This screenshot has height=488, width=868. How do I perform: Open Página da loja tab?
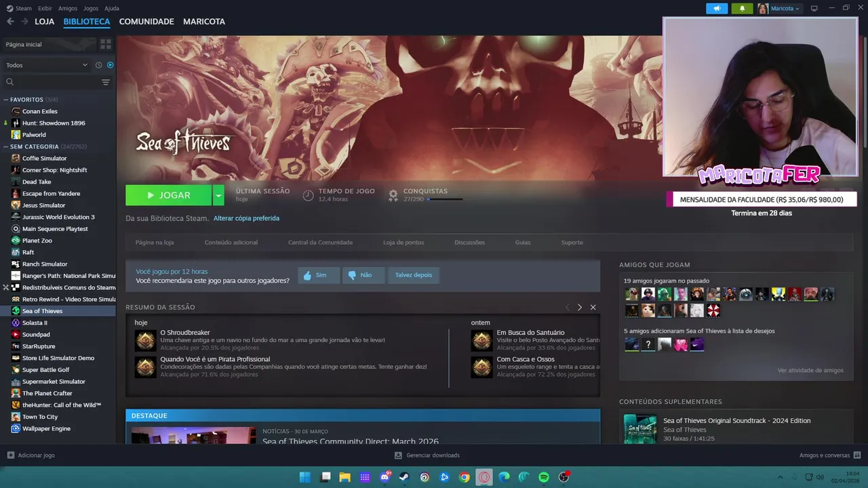[x=155, y=242]
